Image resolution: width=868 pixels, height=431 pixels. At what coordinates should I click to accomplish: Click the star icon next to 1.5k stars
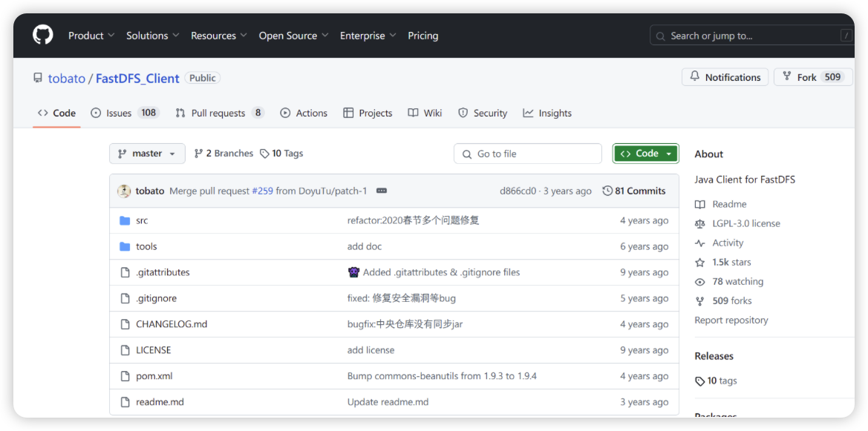coord(700,263)
